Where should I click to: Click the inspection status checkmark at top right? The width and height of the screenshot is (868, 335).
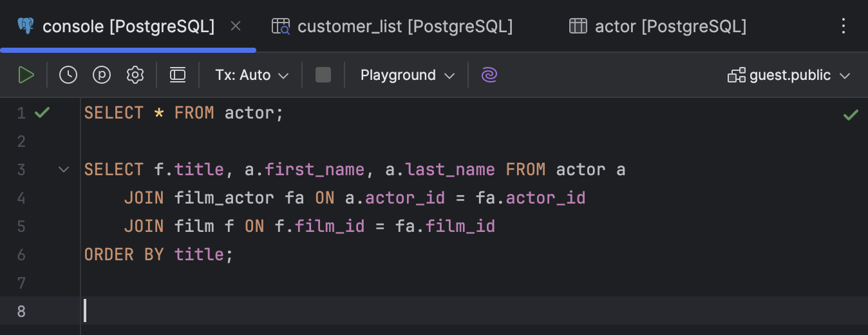pyautogui.click(x=851, y=115)
